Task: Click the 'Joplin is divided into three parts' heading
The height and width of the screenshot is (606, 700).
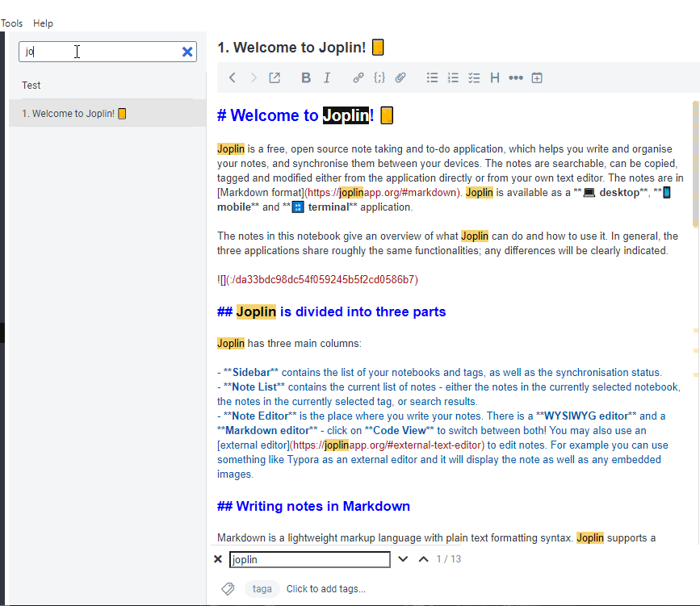Action: [331, 311]
